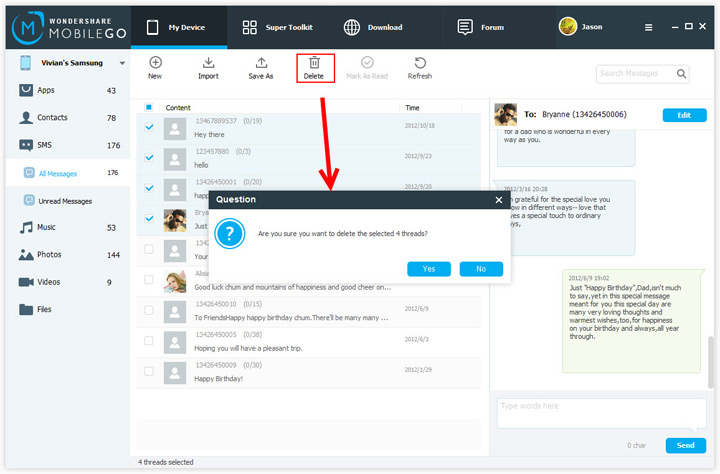720x474 pixels.
Task: Click the search magnifier icon
Action: coord(681,73)
